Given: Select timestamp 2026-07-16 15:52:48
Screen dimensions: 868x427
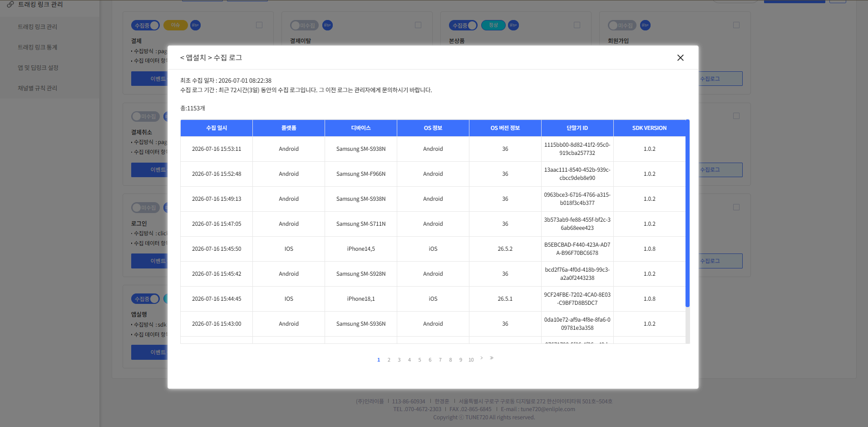Looking at the screenshot, I should [217, 174].
